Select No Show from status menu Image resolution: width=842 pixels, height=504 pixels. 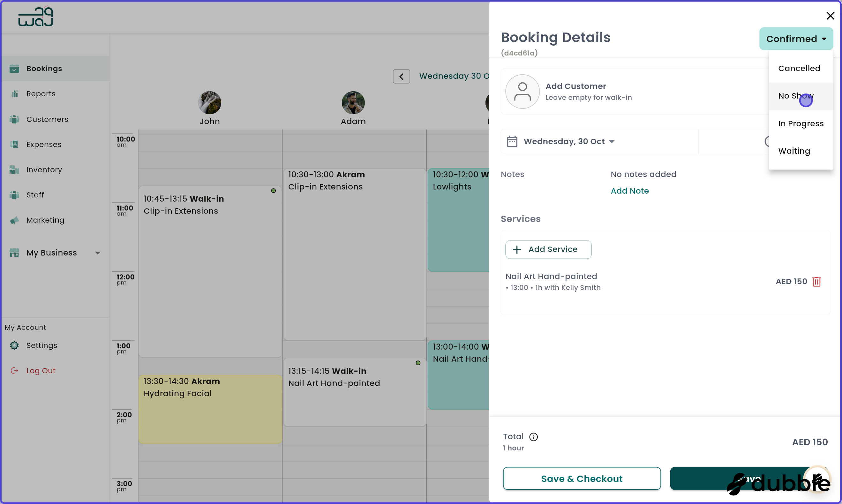pos(796,96)
